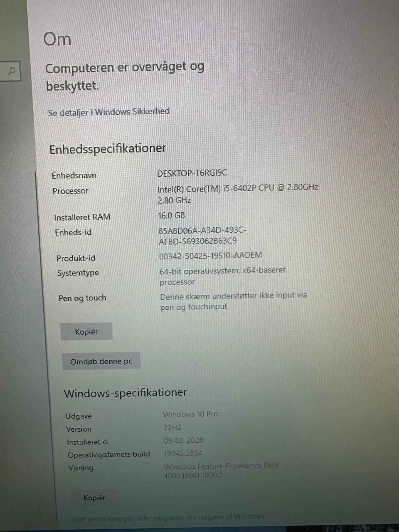The height and width of the screenshot is (532, 399).
Task: Select 'Denne skærm understøtter ikke input' text
Action: coord(234,301)
